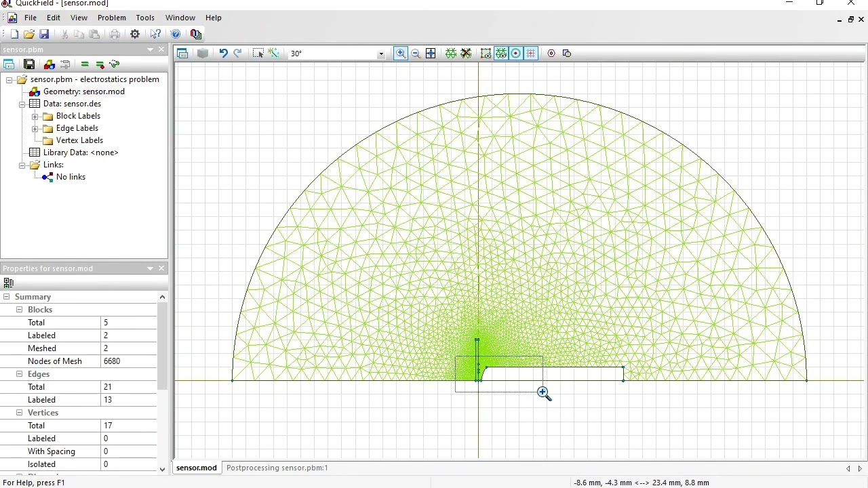This screenshot has height=488, width=868.
Task: Click the overlapping shapes icon at toolbar end
Action: pyautogui.click(x=567, y=54)
